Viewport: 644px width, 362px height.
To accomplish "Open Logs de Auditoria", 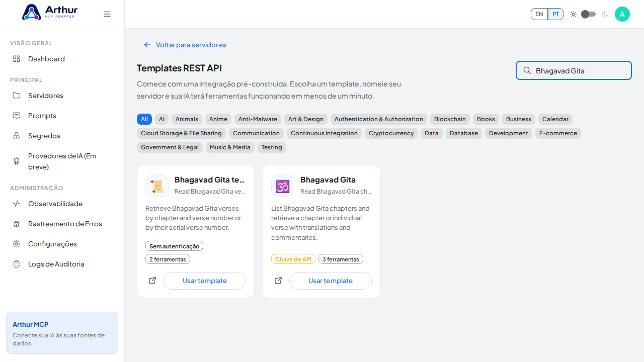I will pos(62,264).
